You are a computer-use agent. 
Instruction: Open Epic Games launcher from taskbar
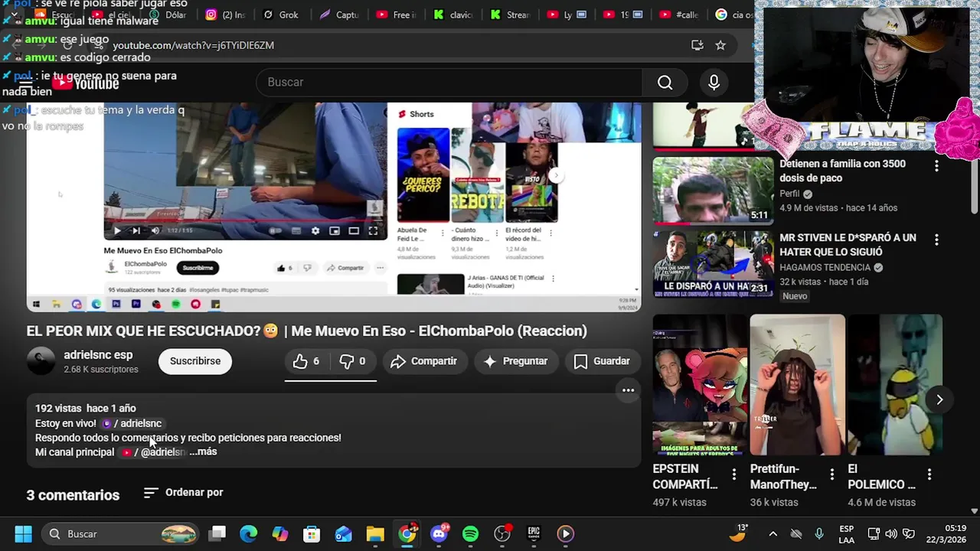[534, 533]
